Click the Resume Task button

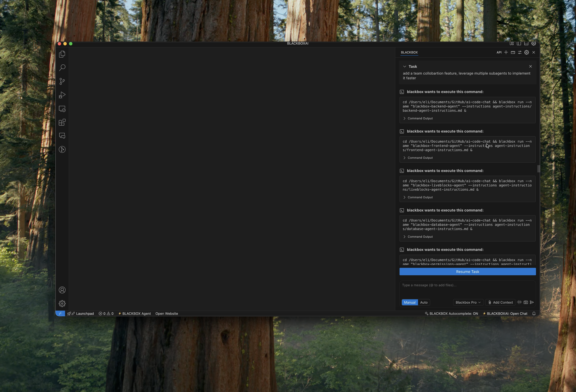467,271
